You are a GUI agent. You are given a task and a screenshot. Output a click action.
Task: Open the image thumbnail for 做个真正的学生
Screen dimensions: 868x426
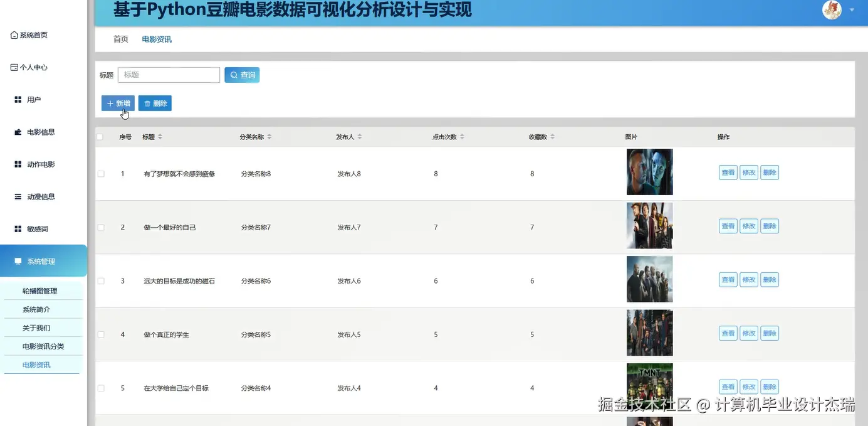(649, 333)
